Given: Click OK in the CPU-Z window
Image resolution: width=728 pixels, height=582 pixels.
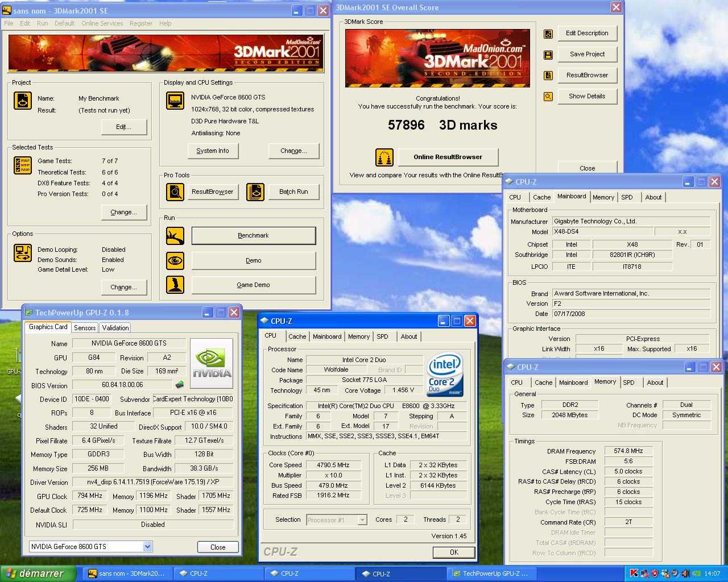Looking at the screenshot, I should click(x=454, y=552).
